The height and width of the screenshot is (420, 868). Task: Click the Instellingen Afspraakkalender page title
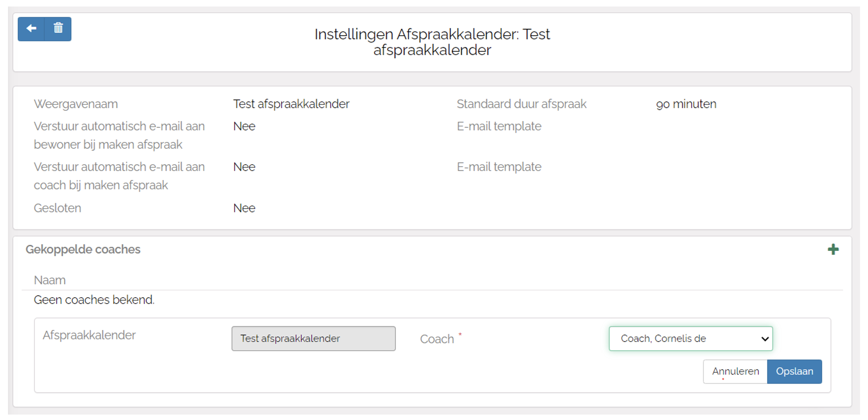coord(432,42)
